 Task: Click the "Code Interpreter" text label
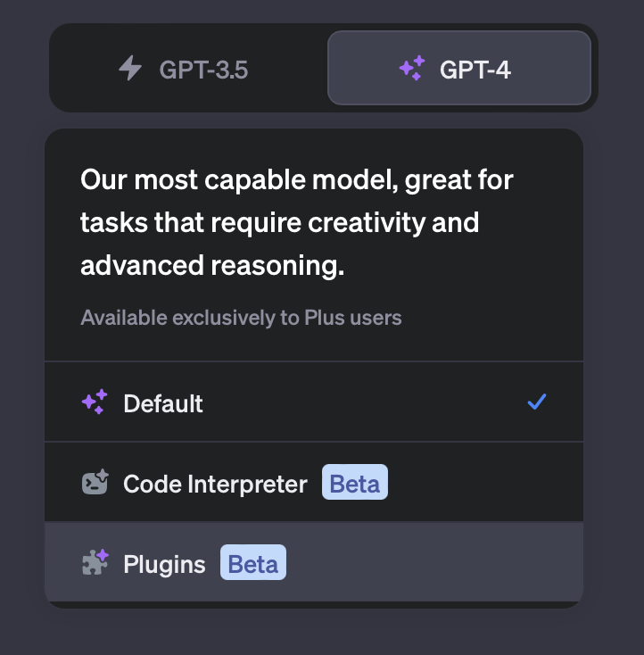215,484
